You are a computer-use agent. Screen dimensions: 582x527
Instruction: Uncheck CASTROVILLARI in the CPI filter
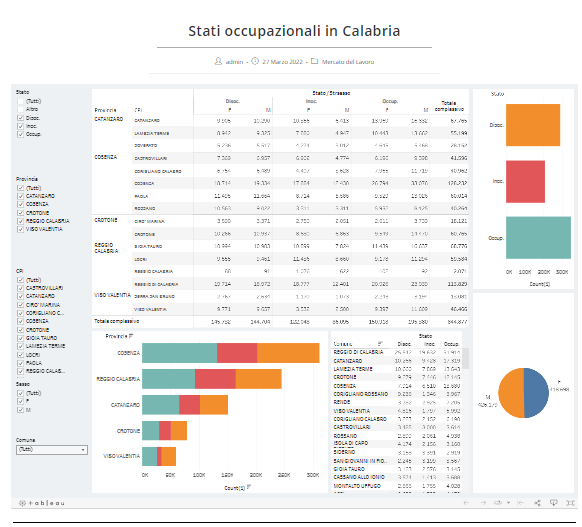pyautogui.click(x=20, y=288)
